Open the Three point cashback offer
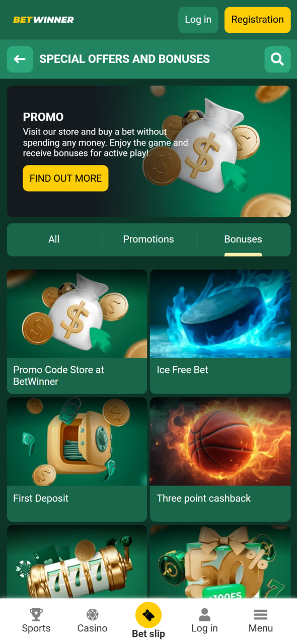297x644 pixels. pos(220,459)
